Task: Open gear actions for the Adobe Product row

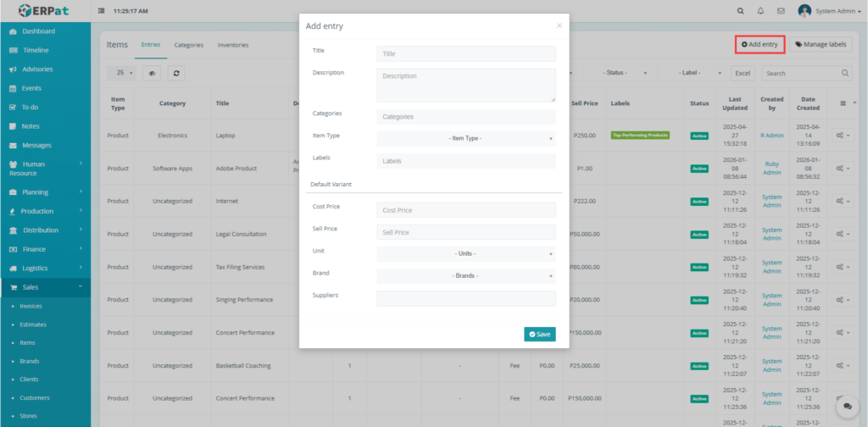Action: [x=843, y=168]
